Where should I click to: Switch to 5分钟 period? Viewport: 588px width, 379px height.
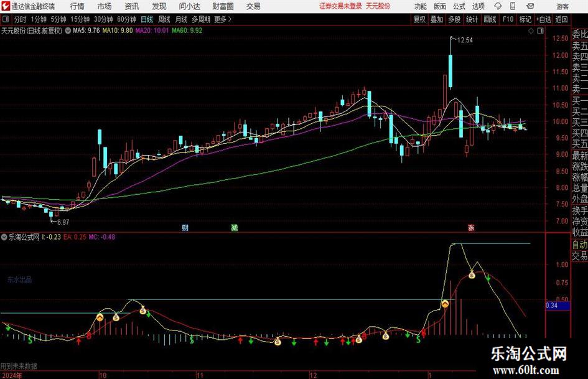[58, 19]
